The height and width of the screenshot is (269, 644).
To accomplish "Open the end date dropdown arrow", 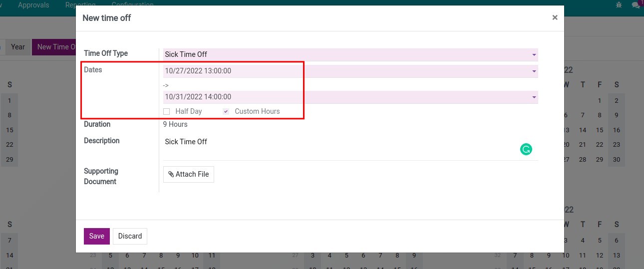I will (x=534, y=97).
